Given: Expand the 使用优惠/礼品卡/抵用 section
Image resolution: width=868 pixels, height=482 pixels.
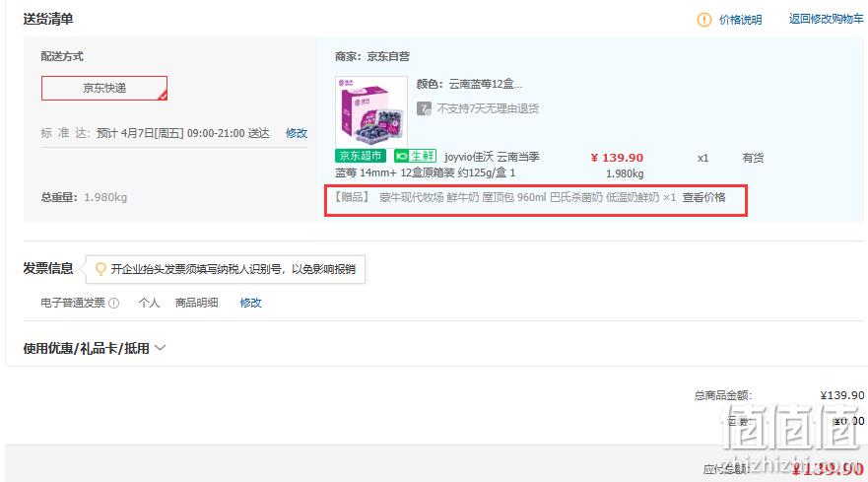Looking at the screenshot, I should click(x=95, y=348).
